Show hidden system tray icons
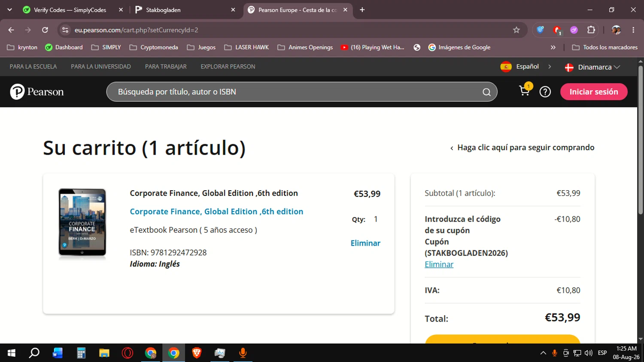The height and width of the screenshot is (362, 644). tap(543, 353)
